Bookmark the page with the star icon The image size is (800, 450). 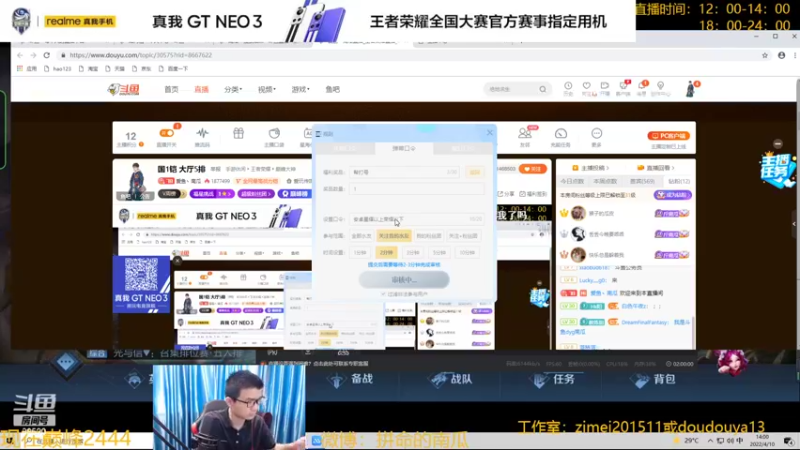pyautogui.click(x=764, y=55)
